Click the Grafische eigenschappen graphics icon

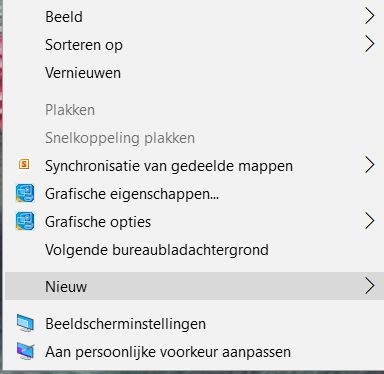pyautogui.click(x=25, y=193)
